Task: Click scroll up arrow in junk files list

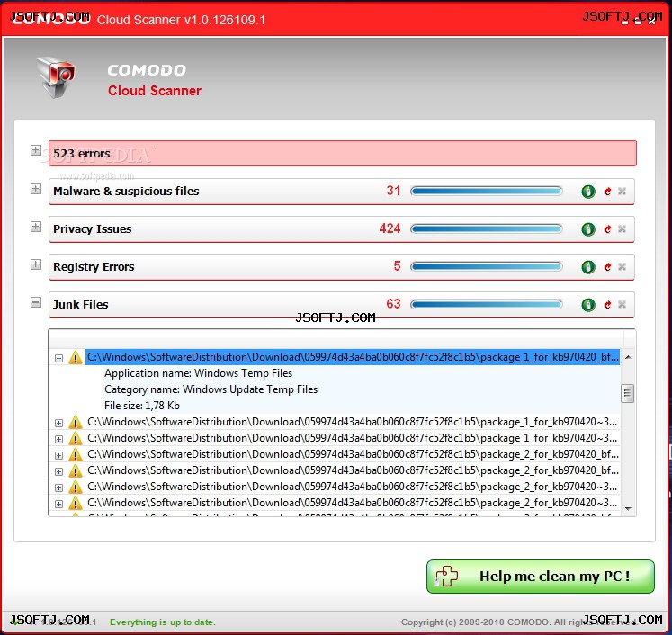Action: pyautogui.click(x=628, y=357)
